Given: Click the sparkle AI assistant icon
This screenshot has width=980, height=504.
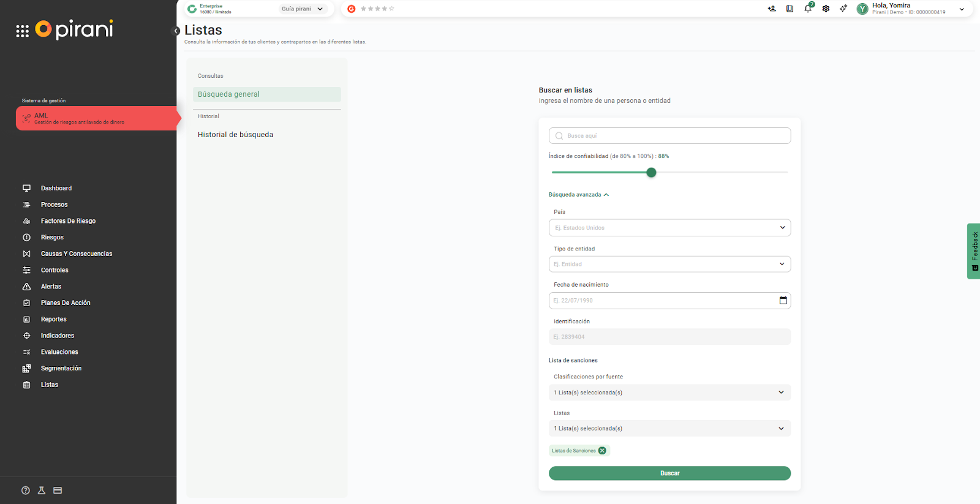Looking at the screenshot, I should coord(843,9).
